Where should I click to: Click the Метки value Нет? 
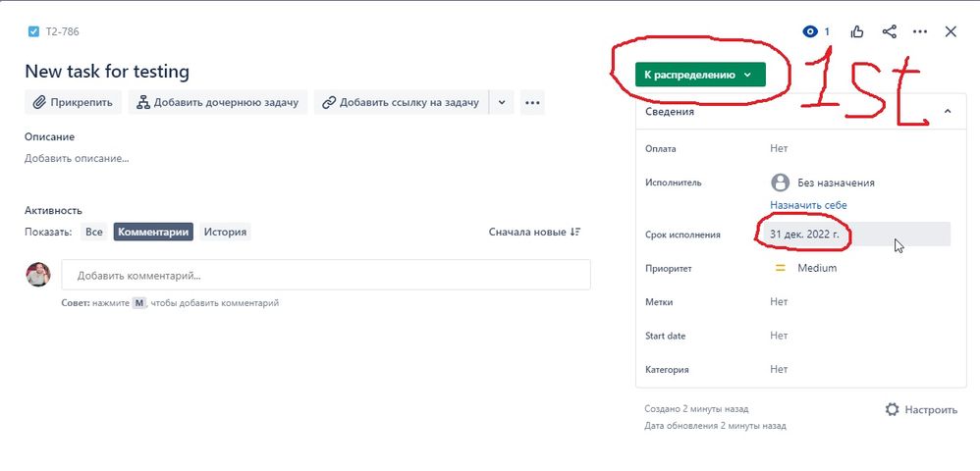pyautogui.click(x=779, y=301)
